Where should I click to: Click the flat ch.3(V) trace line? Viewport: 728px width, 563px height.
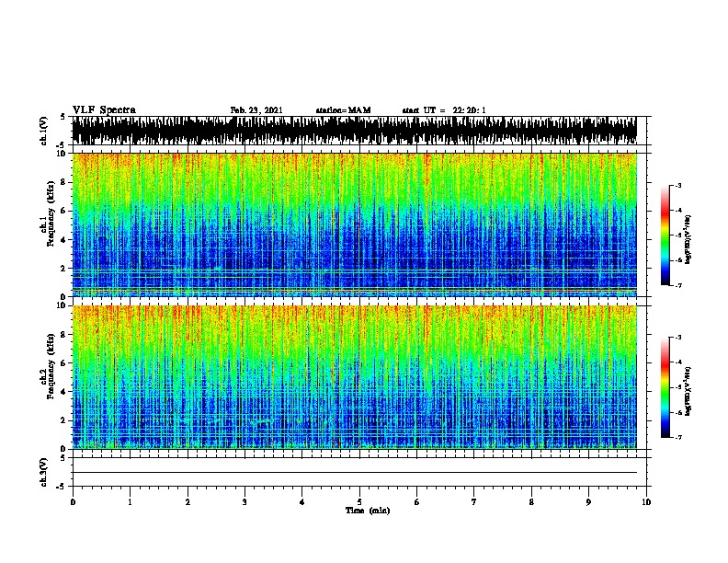pos(354,473)
